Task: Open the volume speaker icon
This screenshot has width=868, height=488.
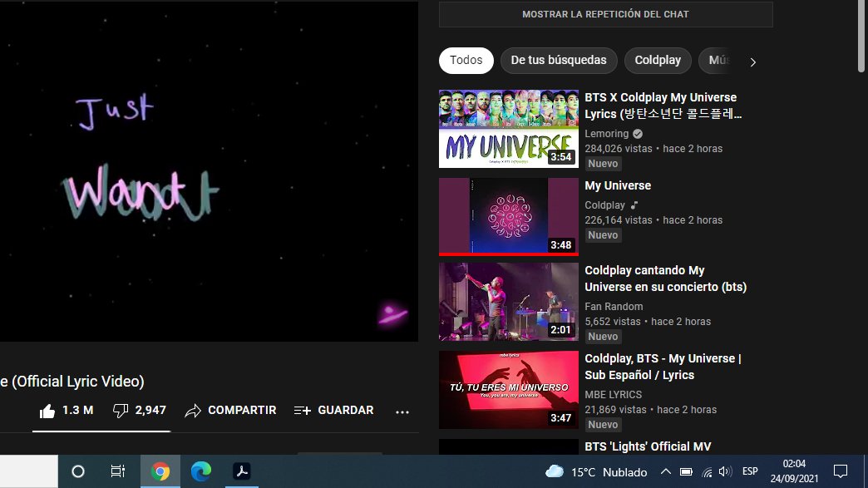Action: point(725,472)
